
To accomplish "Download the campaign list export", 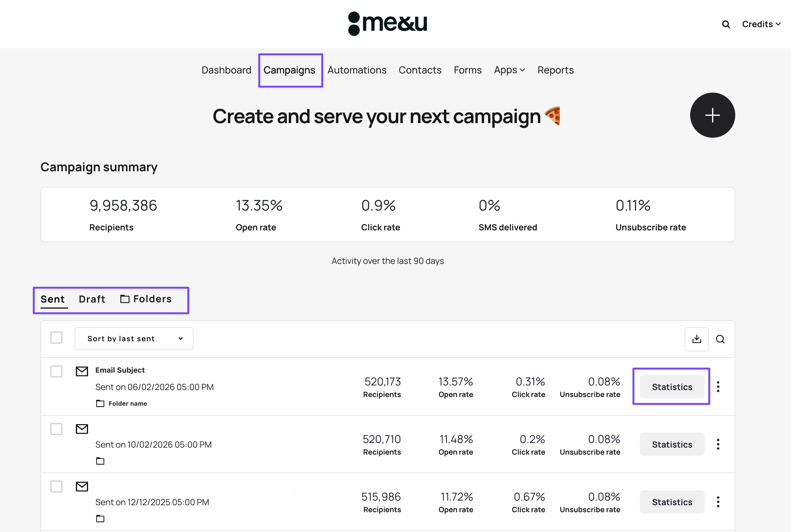I will tap(696, 339).
